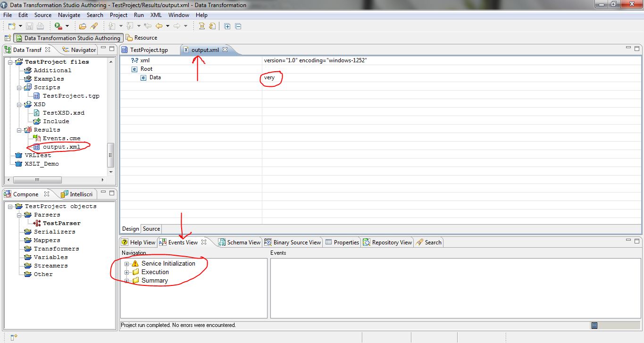Click the Collapse All minus icon in toolbar
Screen dimensions: 644x343
[238, 26]
